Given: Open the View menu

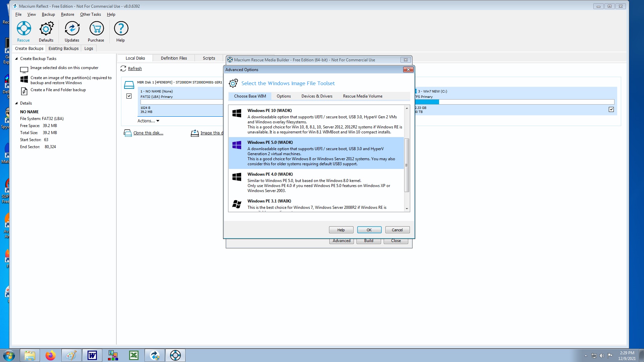Looking at the screenshot, I should point(32,14).
